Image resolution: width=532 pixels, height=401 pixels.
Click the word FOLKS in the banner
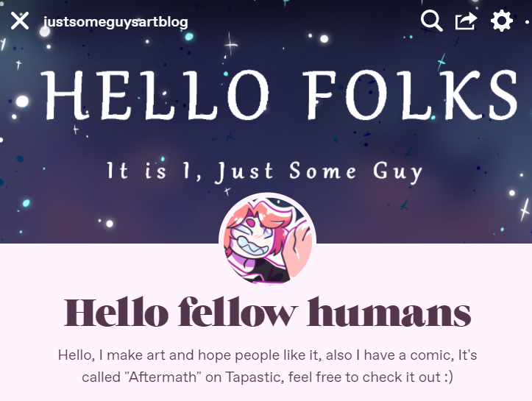point(411,96)
